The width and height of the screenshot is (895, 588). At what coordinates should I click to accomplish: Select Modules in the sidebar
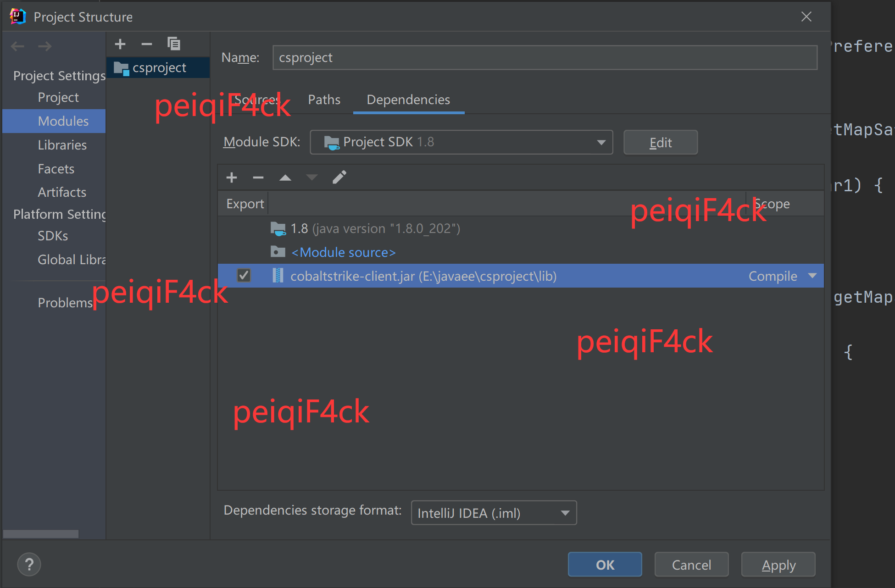pos(54,121)
